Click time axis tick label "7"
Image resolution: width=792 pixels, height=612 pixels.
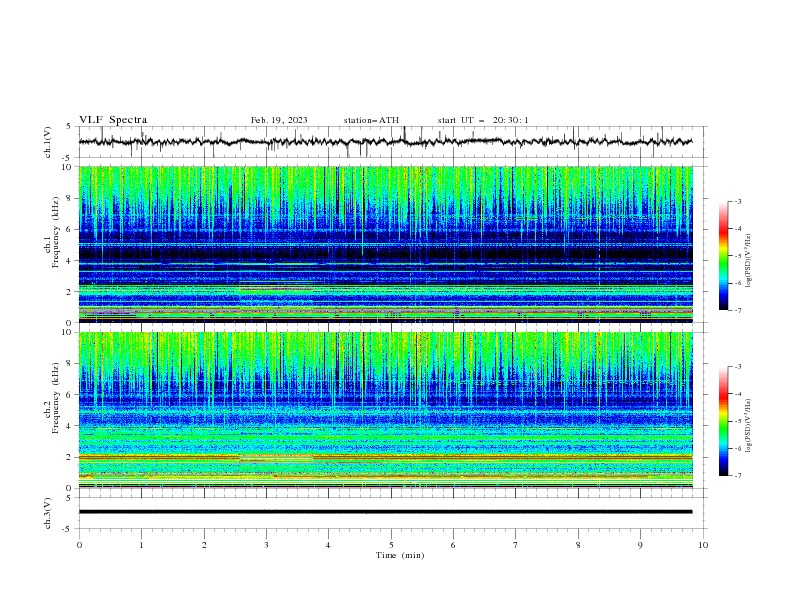coord(516,545)
